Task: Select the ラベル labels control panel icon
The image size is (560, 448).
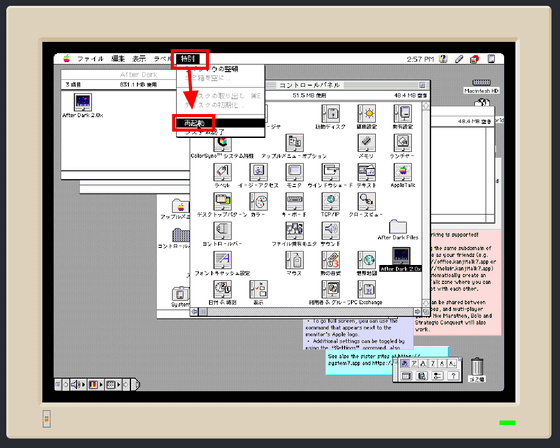Action: pos(222,172)
